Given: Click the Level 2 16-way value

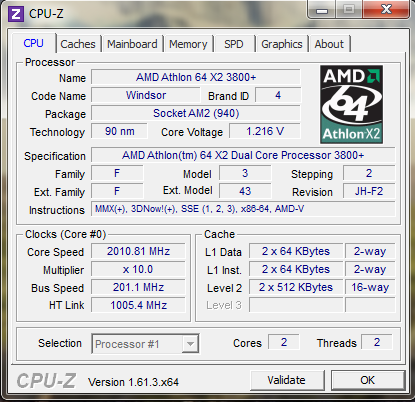Looking at the screenshot, I should click(370, 287).
